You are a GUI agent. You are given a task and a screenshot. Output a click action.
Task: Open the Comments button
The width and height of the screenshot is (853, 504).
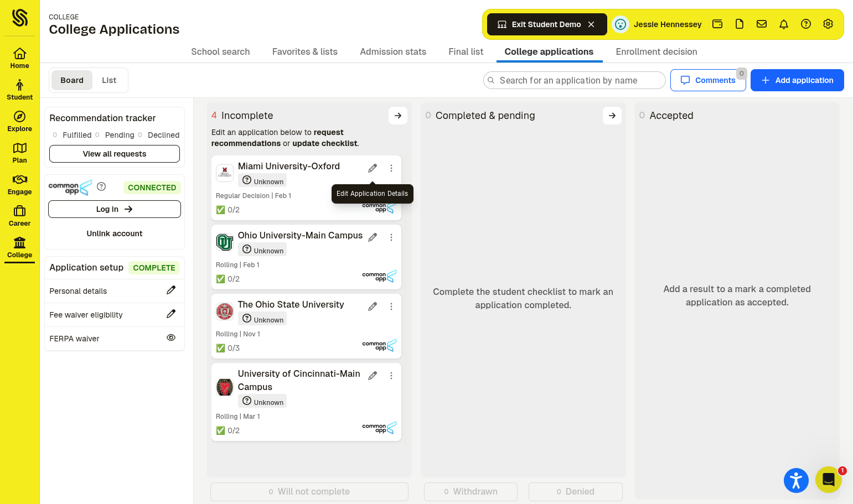pyautogui.click(x=708, y=80)
